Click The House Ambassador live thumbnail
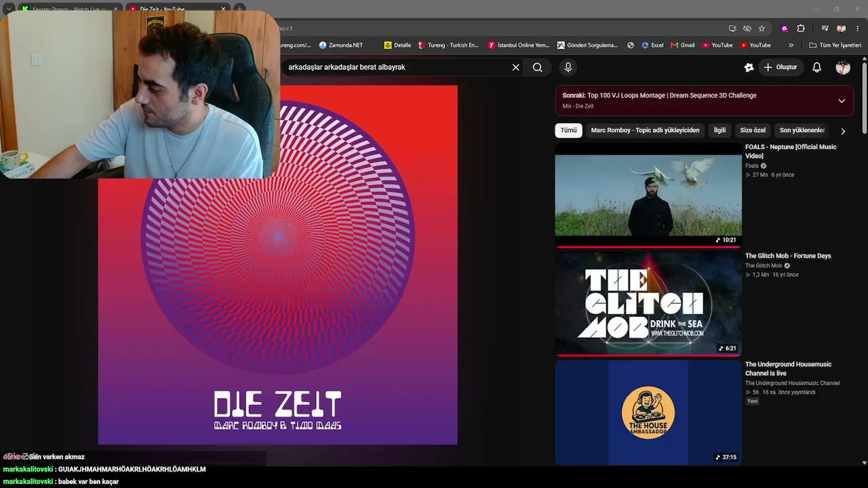The image size is (868, 488). tap(648, 412)
